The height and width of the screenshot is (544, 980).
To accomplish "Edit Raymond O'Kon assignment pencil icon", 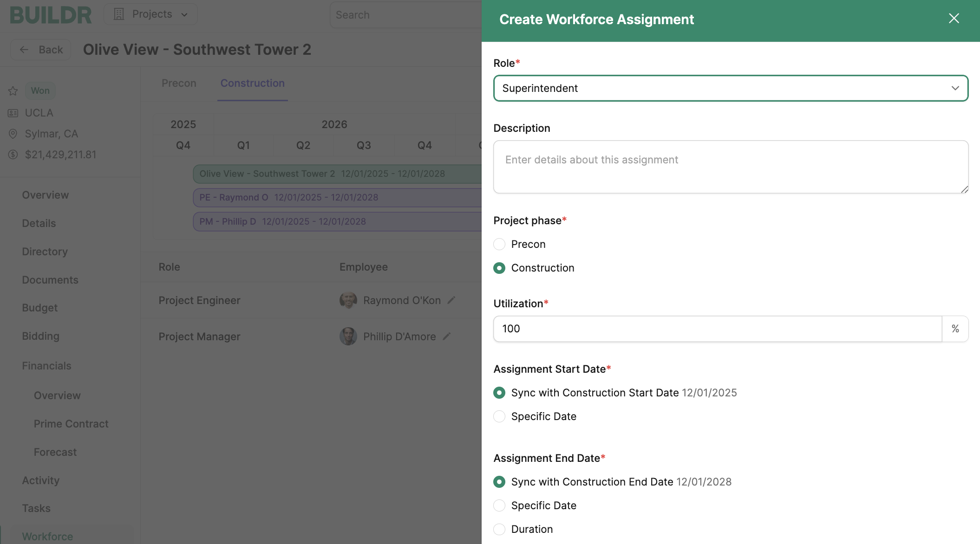I will pyautogui.click(x=451, y=300).
